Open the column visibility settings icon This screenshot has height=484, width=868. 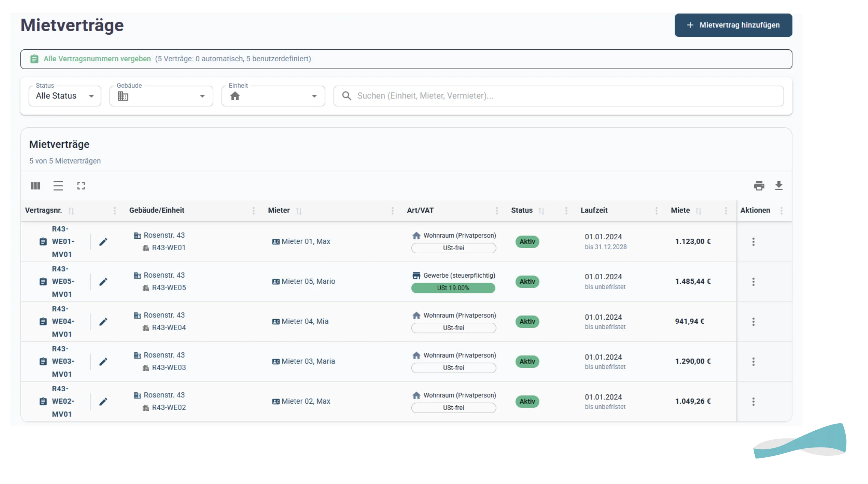click(x=35, y=186)
